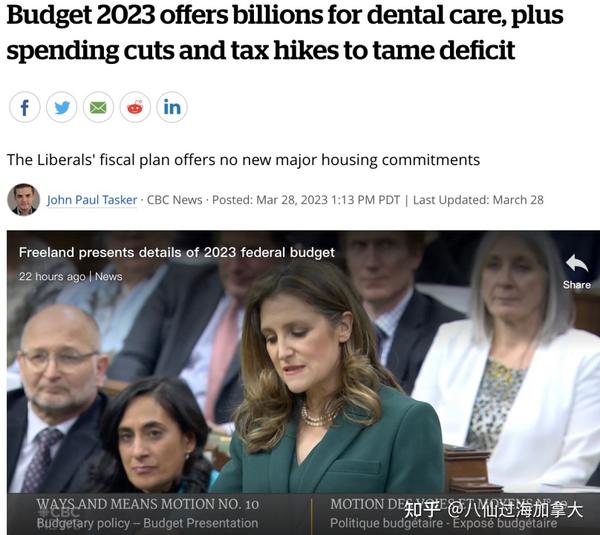Open the Freeland presents details video title
Image resolution: width=600 pixels, height=535 pixels.
(177, 253)
